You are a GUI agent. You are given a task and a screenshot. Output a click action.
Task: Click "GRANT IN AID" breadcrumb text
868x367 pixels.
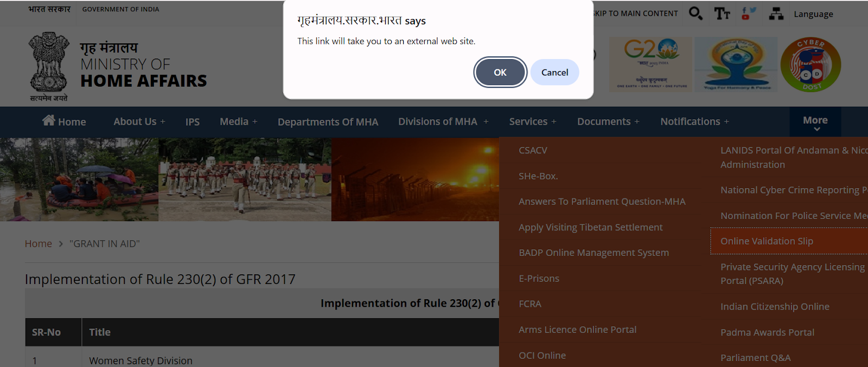105,244
